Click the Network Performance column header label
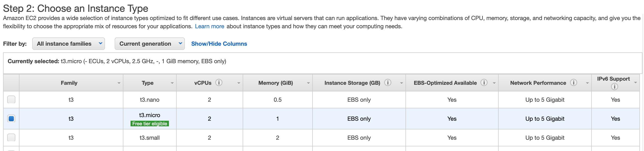644x151 pixels. tap(538, 83)
